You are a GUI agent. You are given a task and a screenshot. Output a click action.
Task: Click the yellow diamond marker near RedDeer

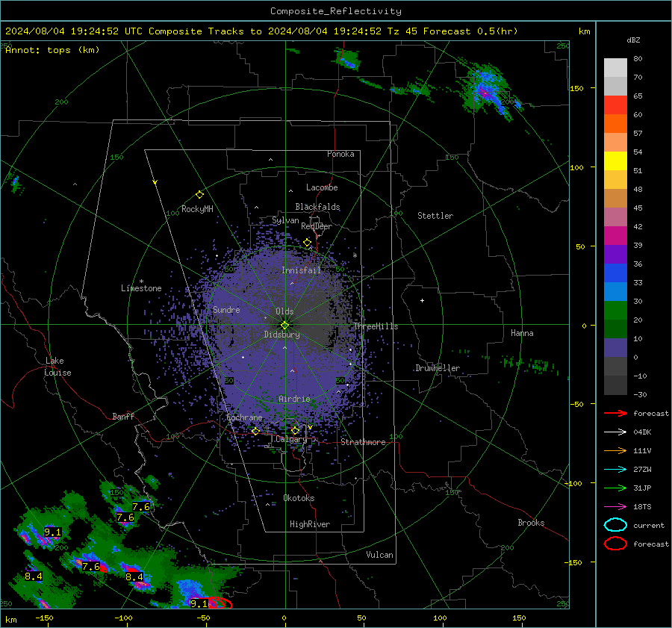[307, 243]
